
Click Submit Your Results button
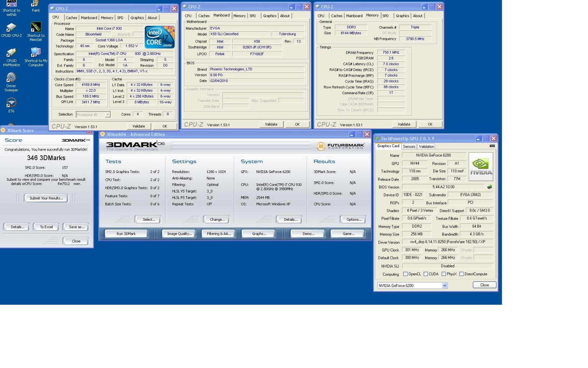46,198
